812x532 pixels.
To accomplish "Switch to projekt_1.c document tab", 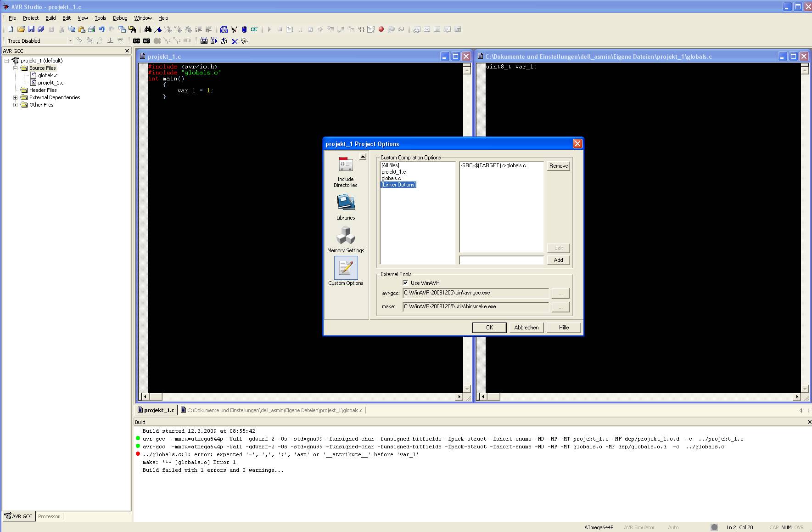I will click(x=156, y=410).
